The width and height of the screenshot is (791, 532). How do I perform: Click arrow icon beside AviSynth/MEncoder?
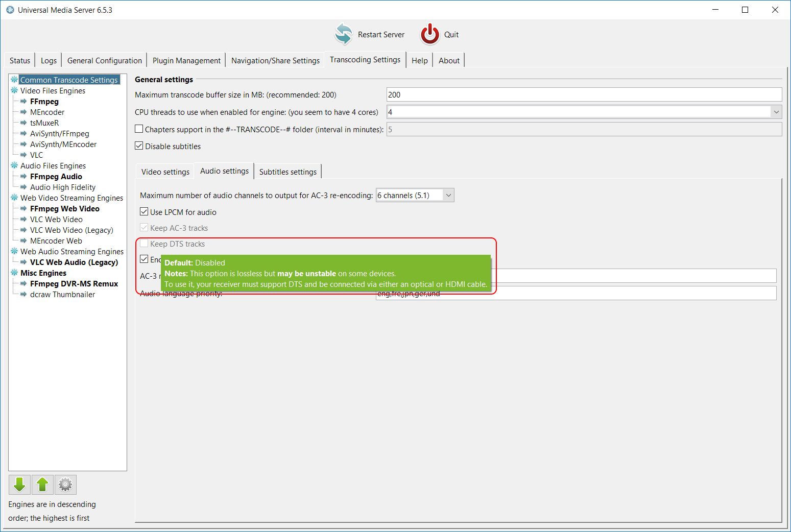pos(23,144)
